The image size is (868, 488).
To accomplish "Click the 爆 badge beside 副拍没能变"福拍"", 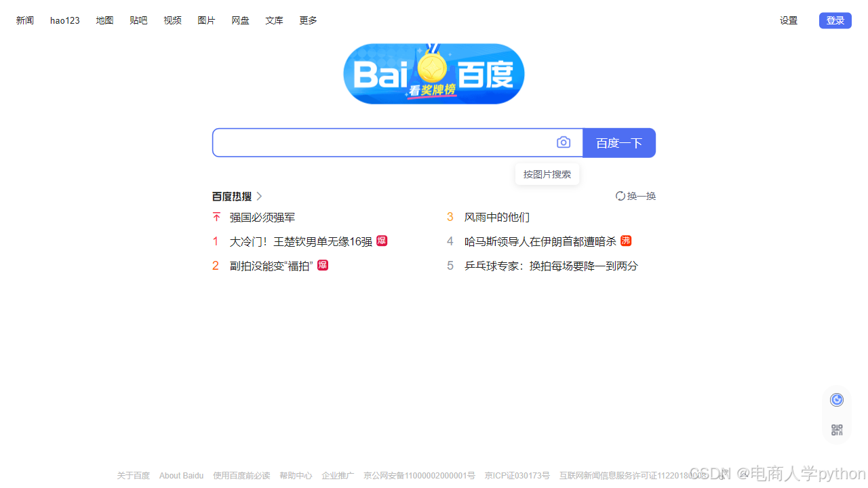I will [x=323, y=265].
